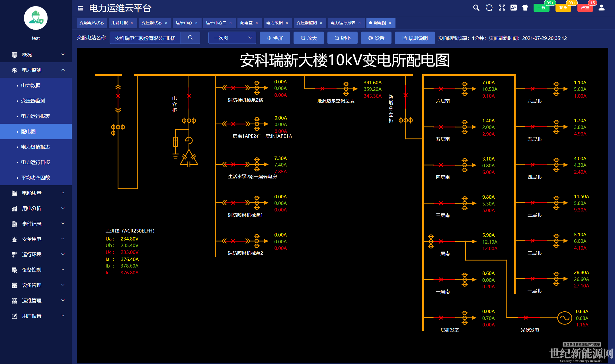Open 平均功率因数 in the sidebar
The image size is (615, 364).
[36, 178]
